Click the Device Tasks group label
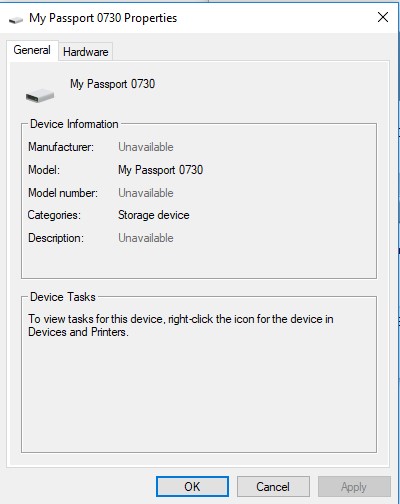400x504 pixels. [63, 297]
